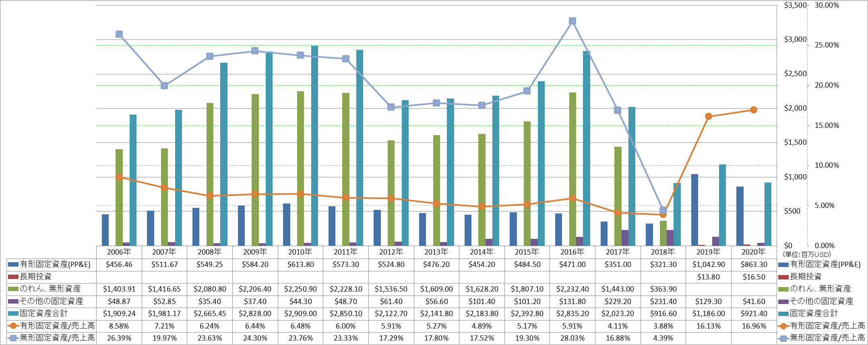The height and width of the screenshot is (345, 868).
Task: Select the 4.39% intangible ratio cell
Action: (x=663, y=338)
